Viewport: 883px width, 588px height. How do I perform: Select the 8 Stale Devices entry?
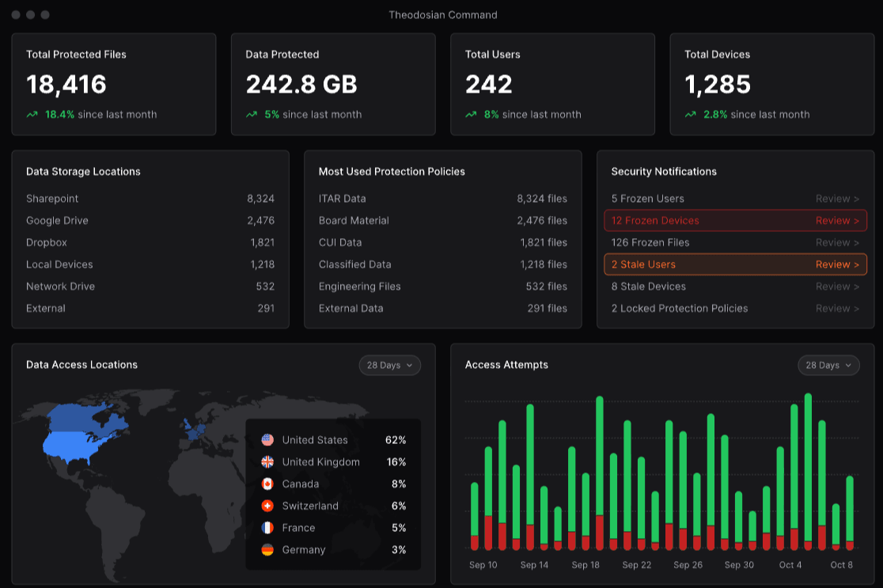(735, 286)
